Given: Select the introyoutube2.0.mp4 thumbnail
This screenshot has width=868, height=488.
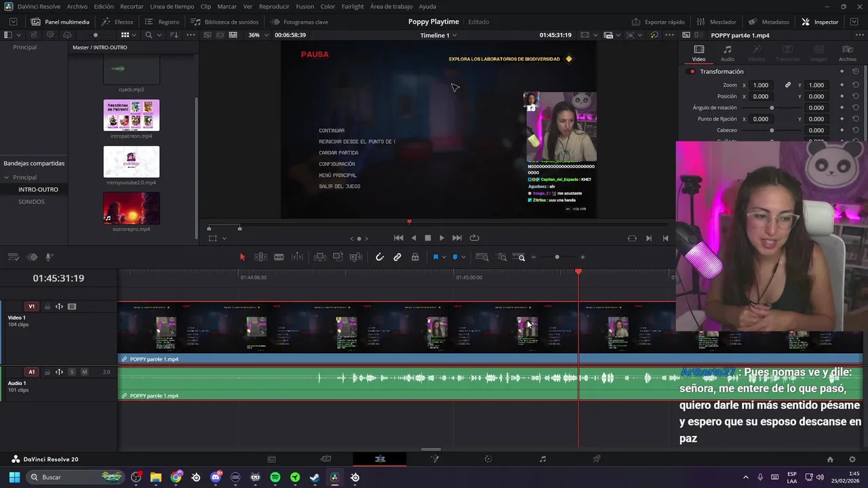Looking at the screenshot, I should [x=131, y=162].
